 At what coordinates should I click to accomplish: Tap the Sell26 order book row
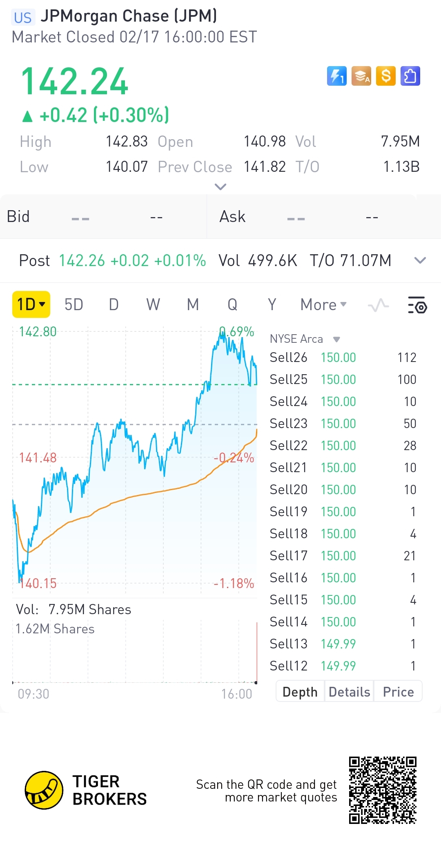point(343,357)
